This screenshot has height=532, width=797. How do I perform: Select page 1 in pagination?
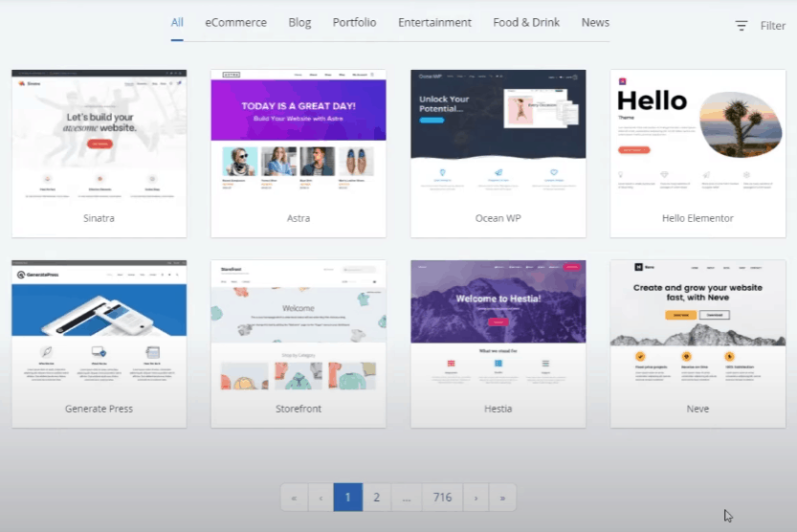pyautogui.click(x=347, y=498)
